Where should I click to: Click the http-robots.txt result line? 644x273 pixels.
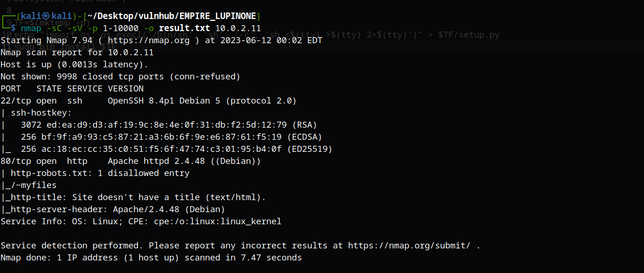[x=100, y=173]
